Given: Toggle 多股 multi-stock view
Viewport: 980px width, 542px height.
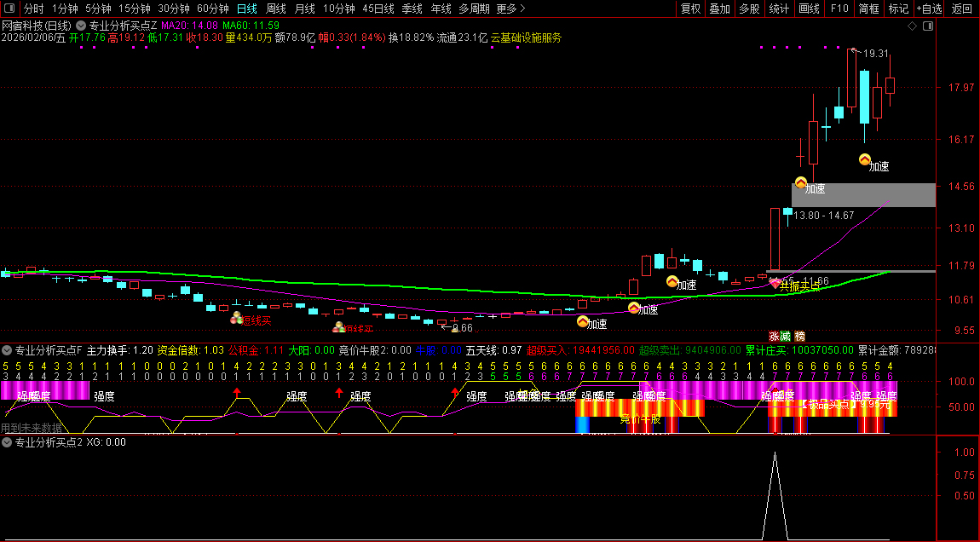Looking at the screenshot, I should click(x=749, y=9).
